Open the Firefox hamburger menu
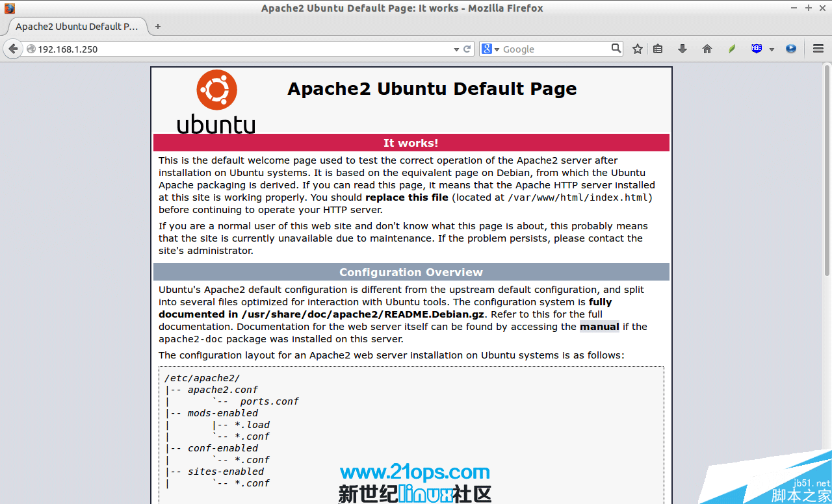The width and height of the screenshot is (832, 504). (818, 49)
